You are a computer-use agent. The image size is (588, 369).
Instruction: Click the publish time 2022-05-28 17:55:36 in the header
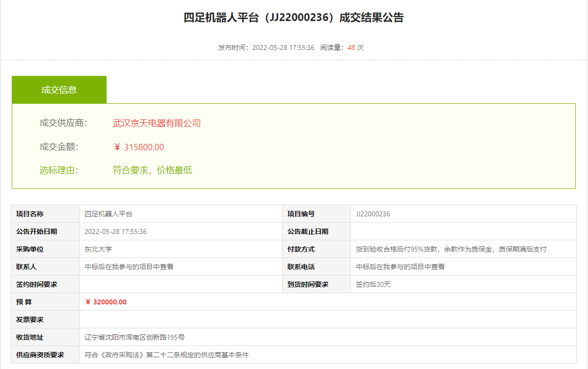(283, 47)
